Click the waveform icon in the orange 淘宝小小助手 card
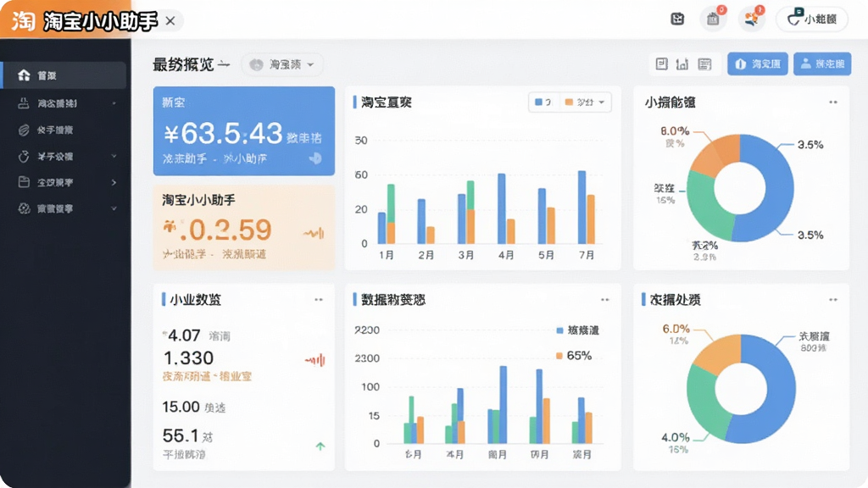Viewport: 868px width, 488px height. click(x=314, y=233)
